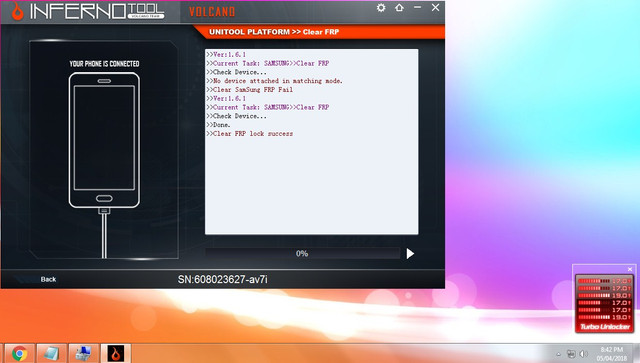Image resolution: width=640 pixels, height=363 pixels.
Task: Go back using the Back button
Action: click(48, 279)
